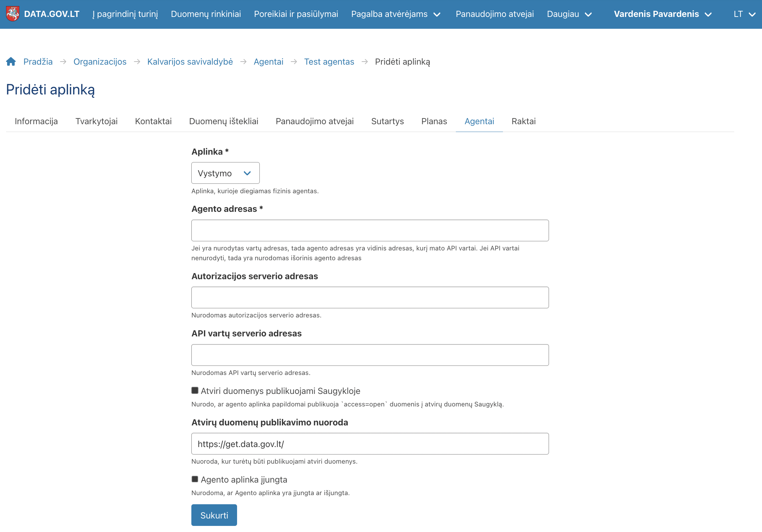The width and height of the screenshot is (762, 532).
Task: Expand the Daugiau menu
Action: pyautogui.click(x=569, y=14)
